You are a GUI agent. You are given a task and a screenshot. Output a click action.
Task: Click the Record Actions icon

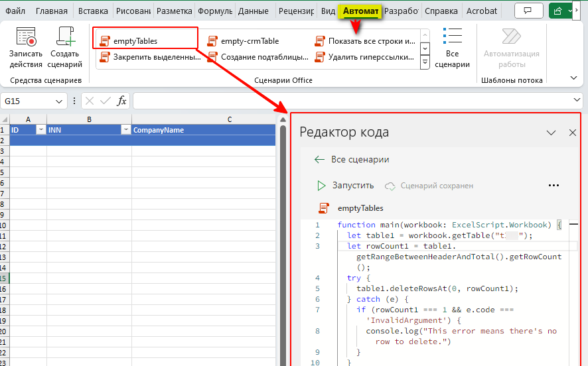(x=26, y=38)
